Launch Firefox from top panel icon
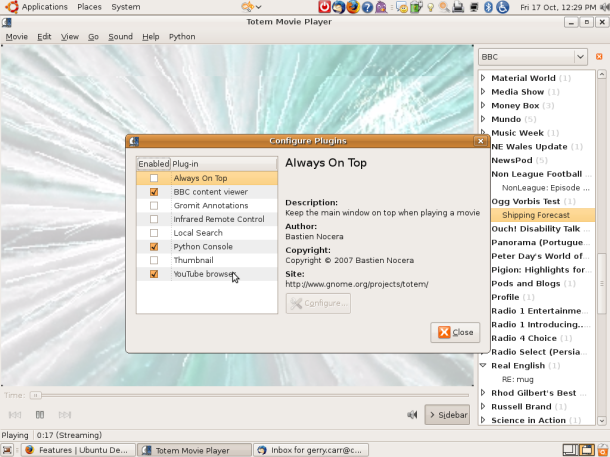The height and width of the screenshot is (457, 610). coord(353,7)
